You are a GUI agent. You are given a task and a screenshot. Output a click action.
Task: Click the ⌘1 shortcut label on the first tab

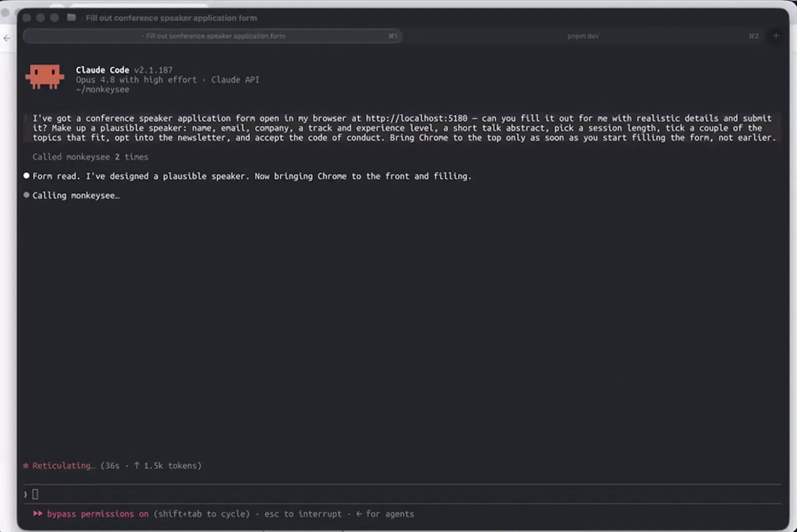click(x=393, y=36)
